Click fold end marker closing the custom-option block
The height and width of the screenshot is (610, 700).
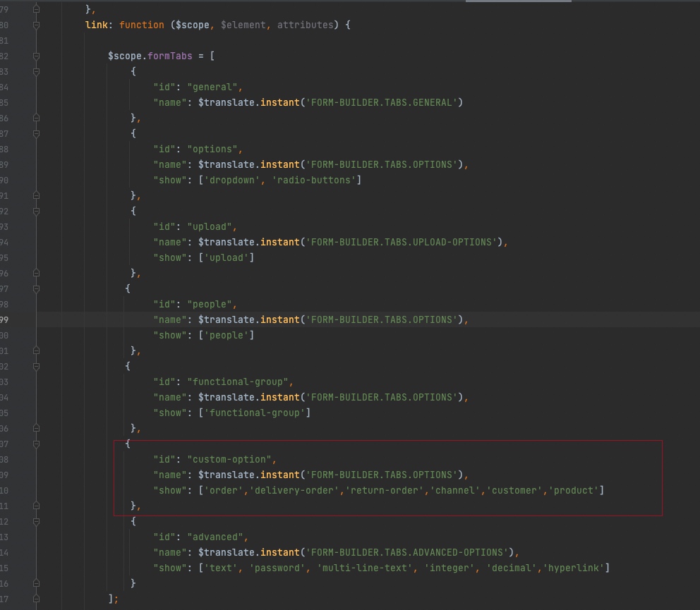pos(36,506)
